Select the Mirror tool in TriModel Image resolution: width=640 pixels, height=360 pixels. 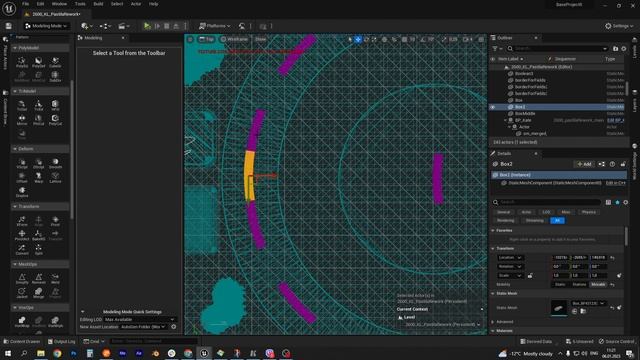pyautogui.click(x=22, y=120)
